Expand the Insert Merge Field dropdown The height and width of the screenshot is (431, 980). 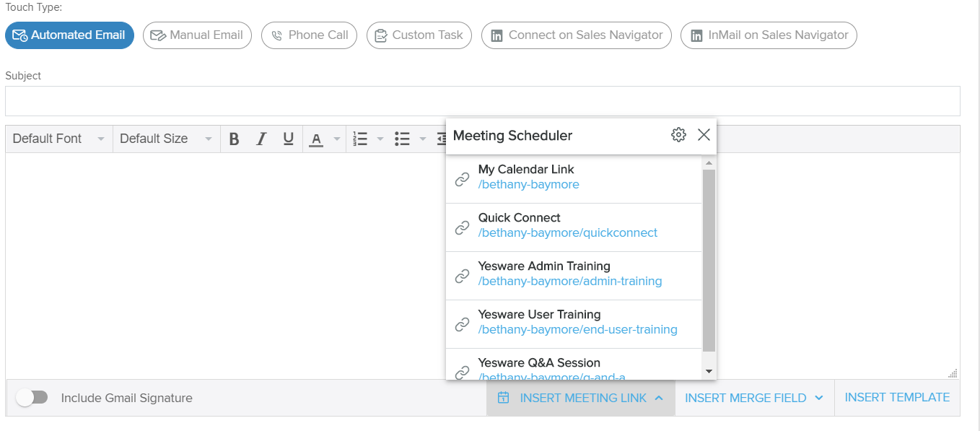click(754, 398)
